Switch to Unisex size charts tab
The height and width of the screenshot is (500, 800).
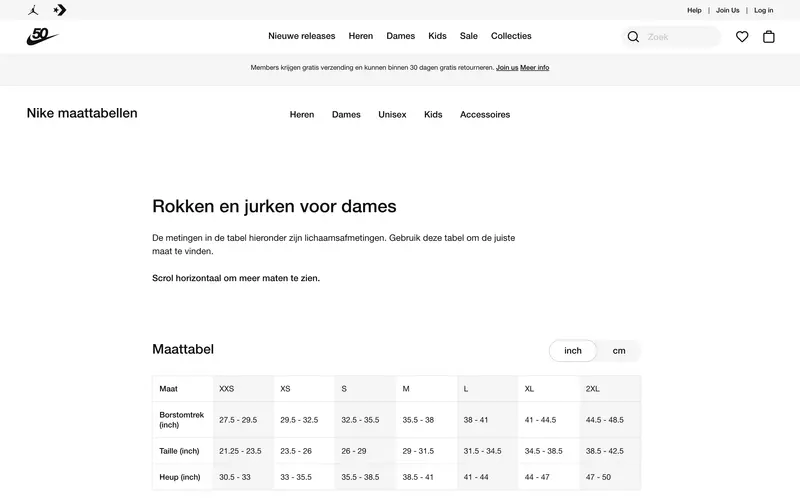(392, 115)
